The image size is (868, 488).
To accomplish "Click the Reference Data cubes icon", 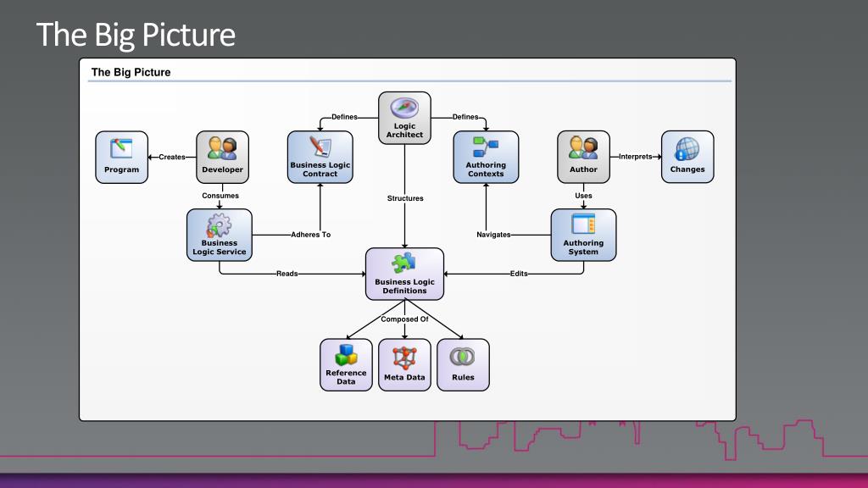I will click(x=346, y=355).
